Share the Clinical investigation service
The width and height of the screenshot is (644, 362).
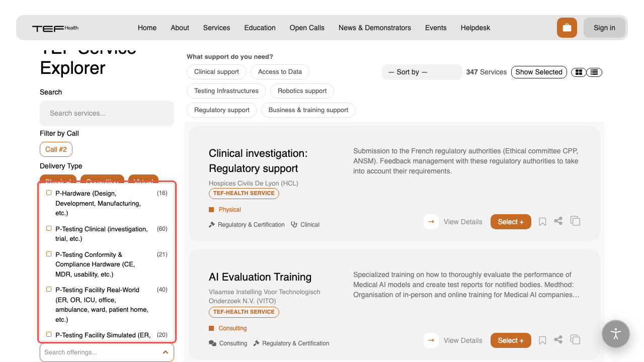coord(558,221)
